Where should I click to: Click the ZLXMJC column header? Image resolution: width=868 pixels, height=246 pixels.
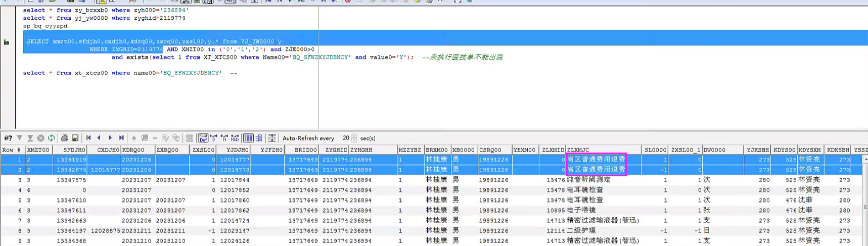[x=604, y=150]
